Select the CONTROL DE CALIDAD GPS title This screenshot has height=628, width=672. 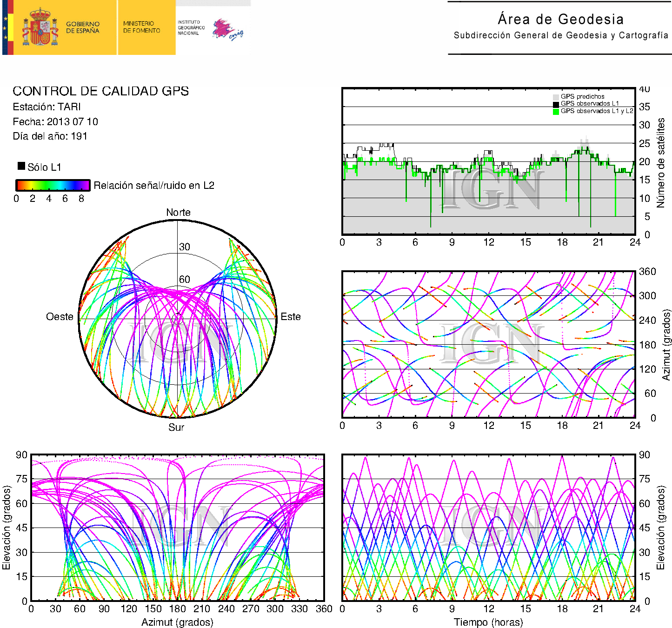tap(100, 91)
